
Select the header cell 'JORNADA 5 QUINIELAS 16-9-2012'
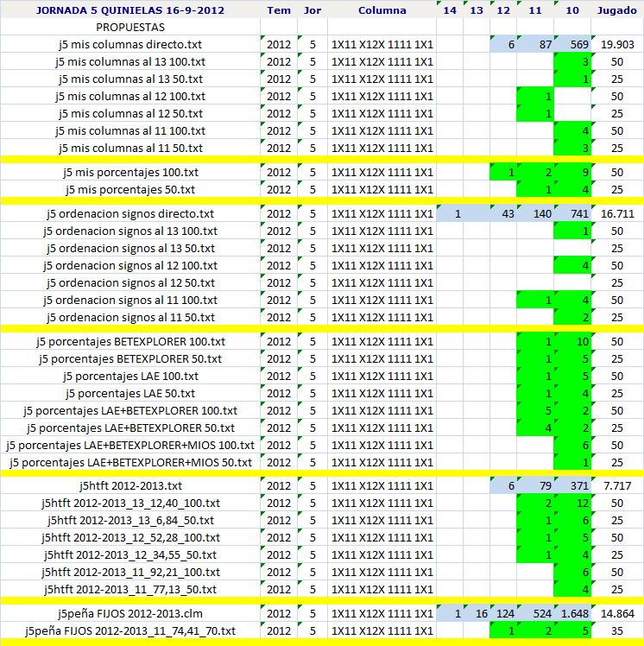click(130, 9)
